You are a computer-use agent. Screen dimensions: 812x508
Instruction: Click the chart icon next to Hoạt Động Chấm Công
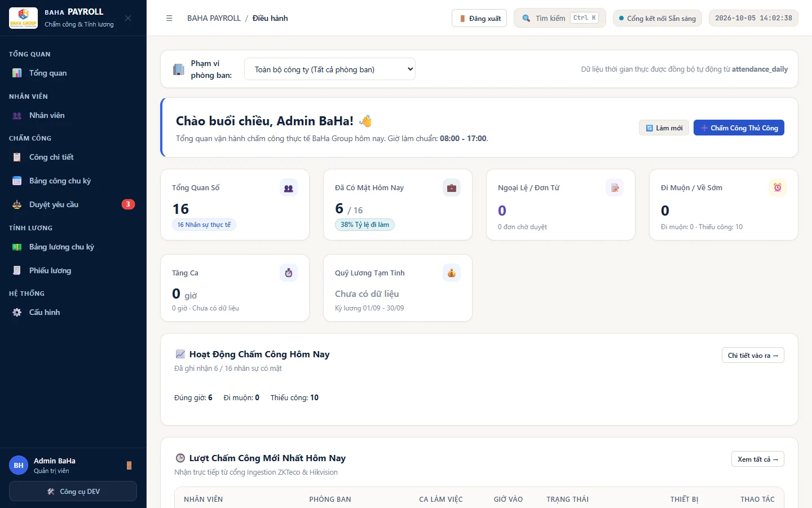(180, 354)
